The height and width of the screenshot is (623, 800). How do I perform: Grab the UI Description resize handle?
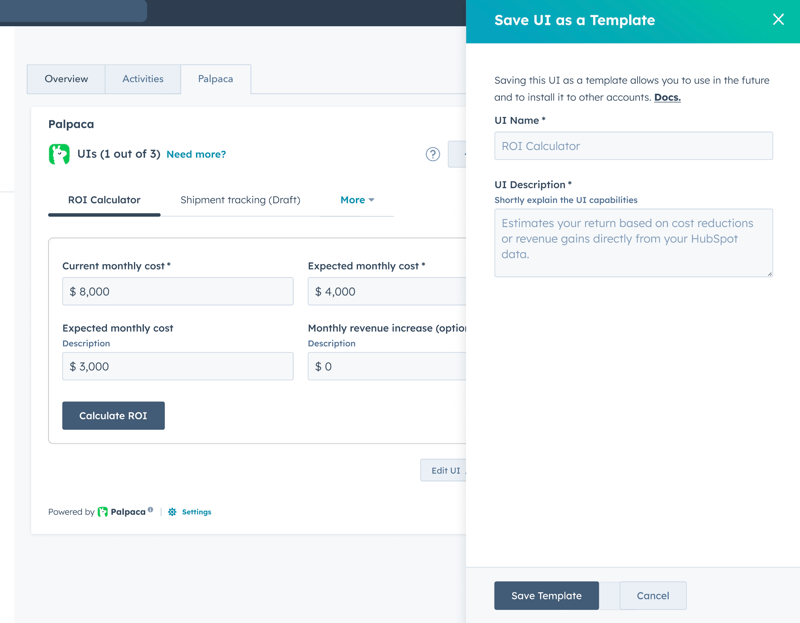pyautogui.click(x=769, y=273)
